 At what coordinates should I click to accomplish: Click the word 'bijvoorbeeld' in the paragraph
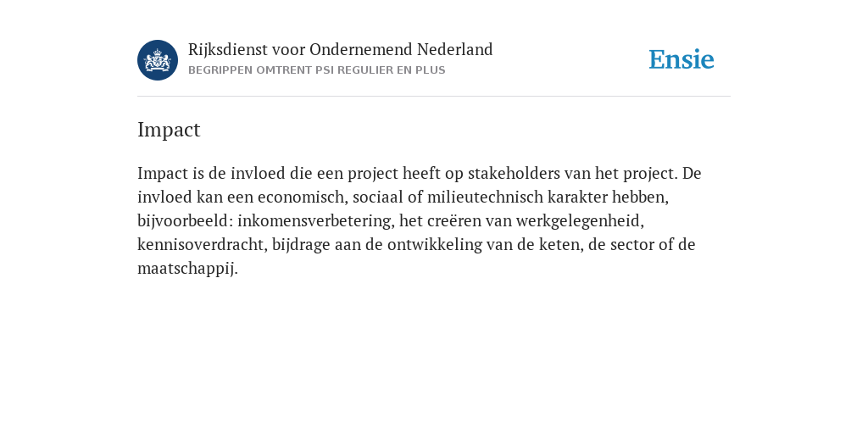(184, 221)
